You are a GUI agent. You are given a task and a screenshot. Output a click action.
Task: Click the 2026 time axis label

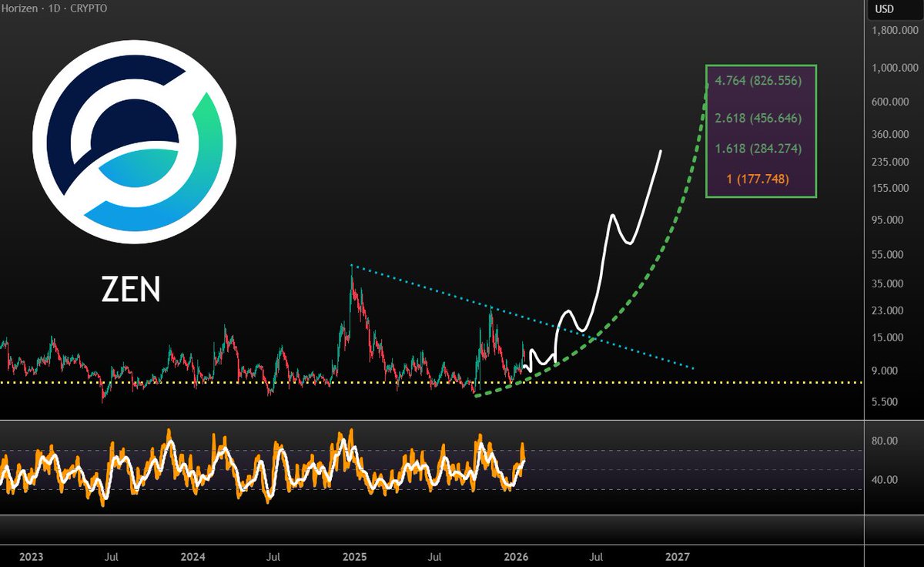pyautogui.click(x=517, y=556)
